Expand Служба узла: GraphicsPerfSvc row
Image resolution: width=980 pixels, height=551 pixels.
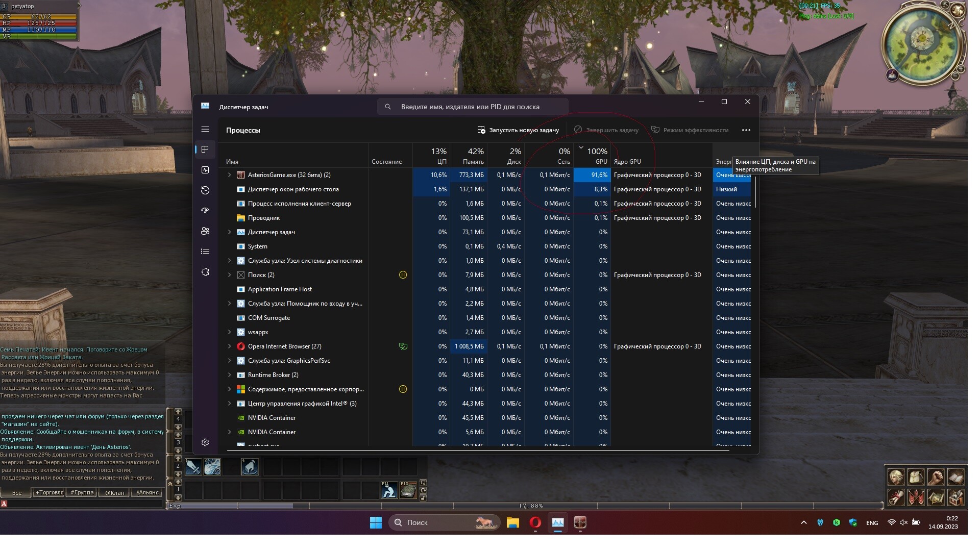pos(229,361)
